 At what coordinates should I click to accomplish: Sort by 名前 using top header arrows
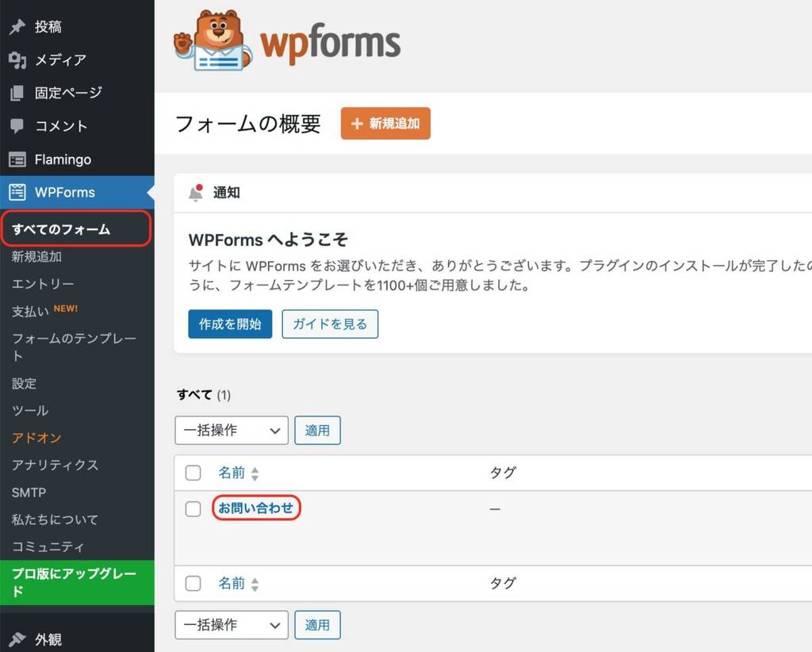(255, 474)
